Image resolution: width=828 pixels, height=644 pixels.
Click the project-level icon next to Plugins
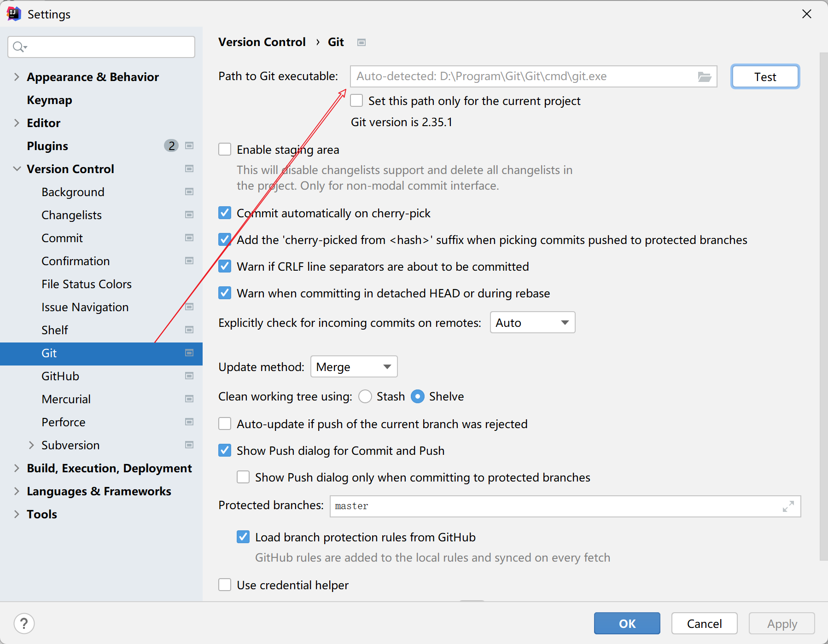pos(189,146)
